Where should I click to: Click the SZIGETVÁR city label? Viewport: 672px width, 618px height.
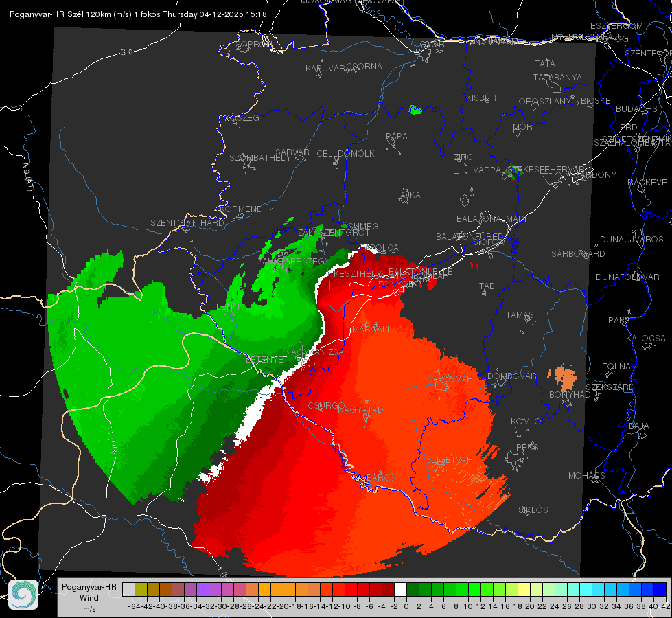point(449,460)
